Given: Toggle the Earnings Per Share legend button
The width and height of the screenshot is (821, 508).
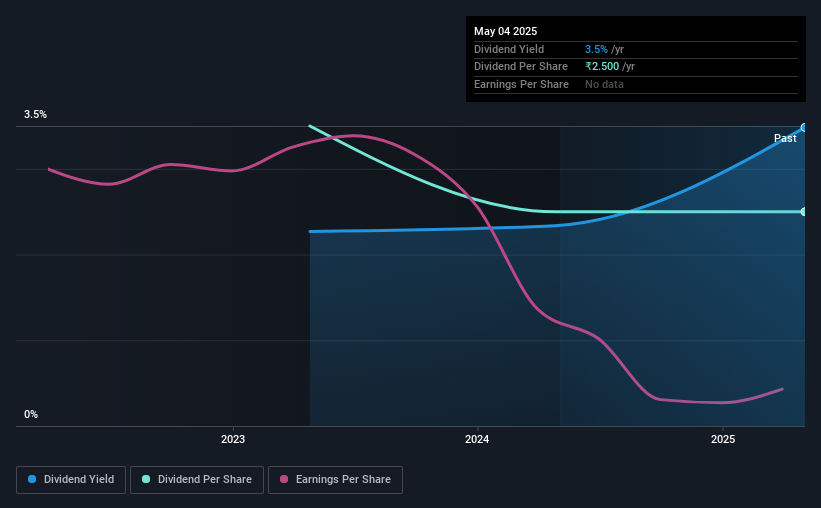Looking at the screenshot, I should (x=335, y=480).
